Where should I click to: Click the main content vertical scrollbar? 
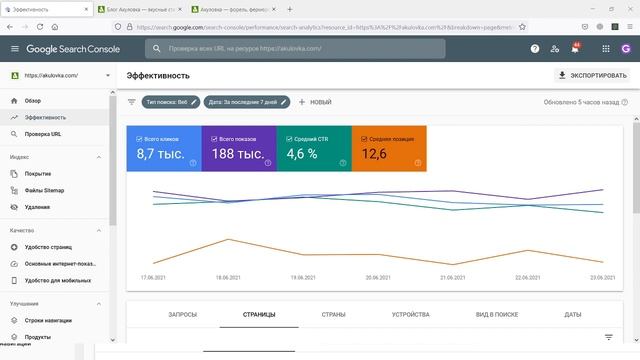636,167
